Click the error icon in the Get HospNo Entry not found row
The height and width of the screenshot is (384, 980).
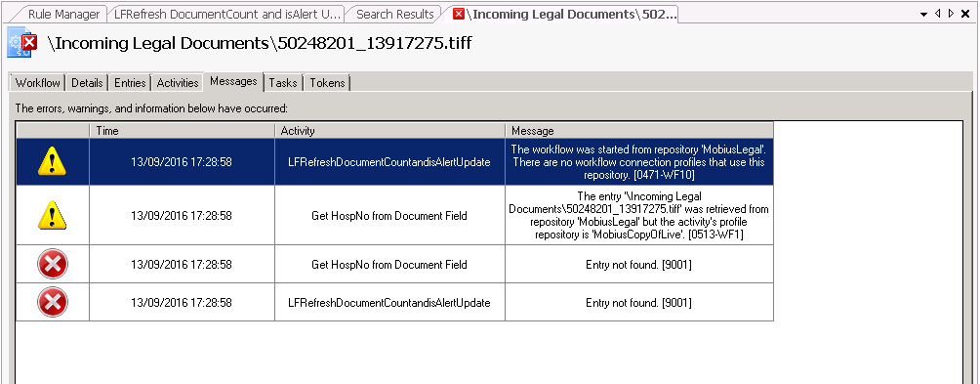[53, 265]
